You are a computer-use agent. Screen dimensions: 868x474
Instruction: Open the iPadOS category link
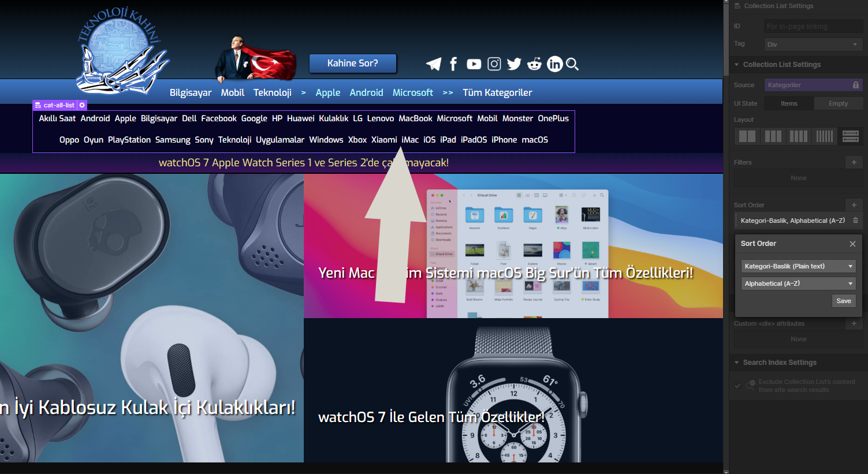[x=474, y=140]
